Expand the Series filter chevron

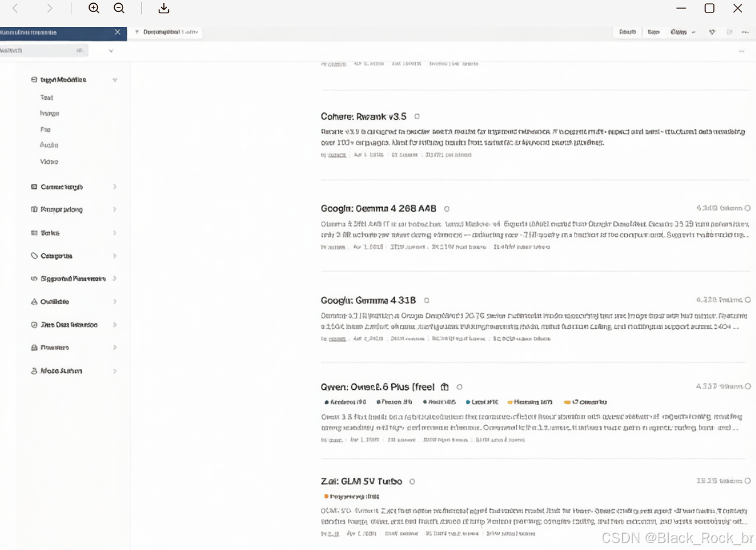click(x=115, y=233)
